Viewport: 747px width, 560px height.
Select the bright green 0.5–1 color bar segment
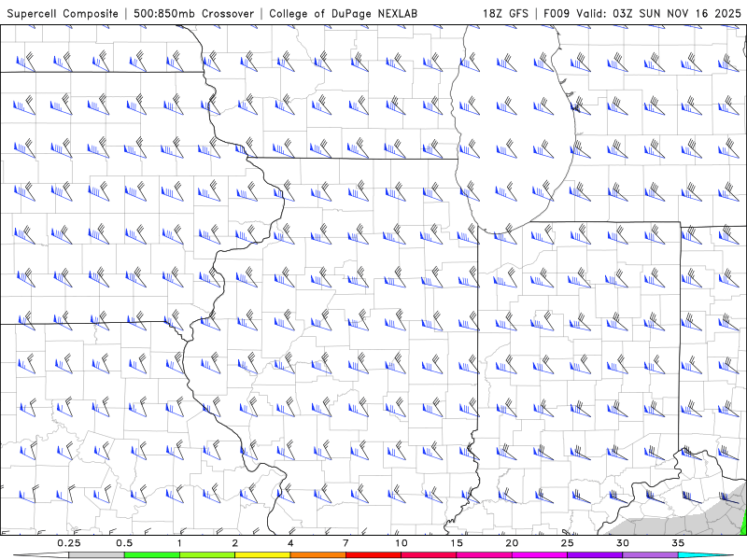152,555
